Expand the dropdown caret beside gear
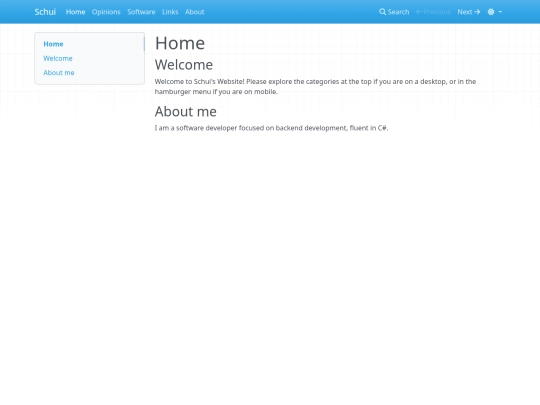540x405 pixels. [x=500, y=12]
